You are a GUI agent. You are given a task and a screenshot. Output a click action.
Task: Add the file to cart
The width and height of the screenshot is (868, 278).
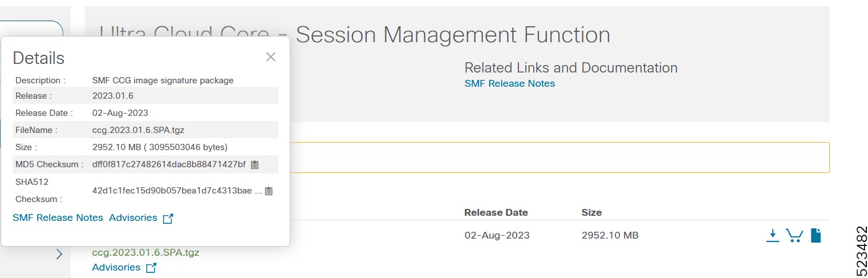tap(794, 235)
